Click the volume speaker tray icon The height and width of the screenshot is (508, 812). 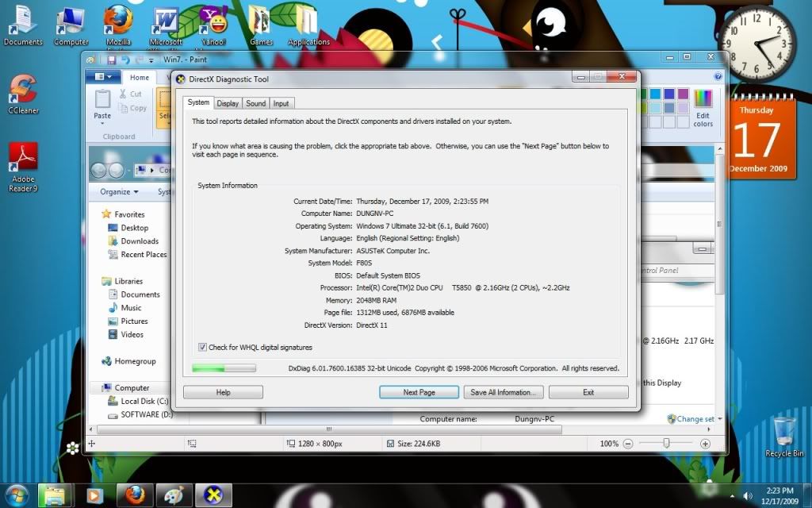(x=747, y=497)
